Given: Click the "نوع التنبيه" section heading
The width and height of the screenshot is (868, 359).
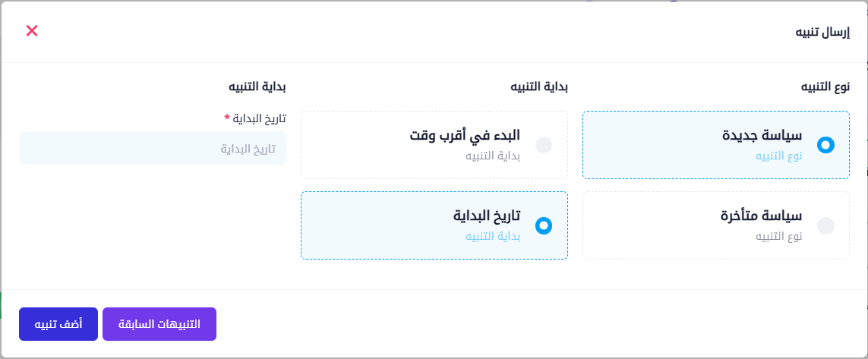Looking at the screenshot, I should (x=825, y=87).
